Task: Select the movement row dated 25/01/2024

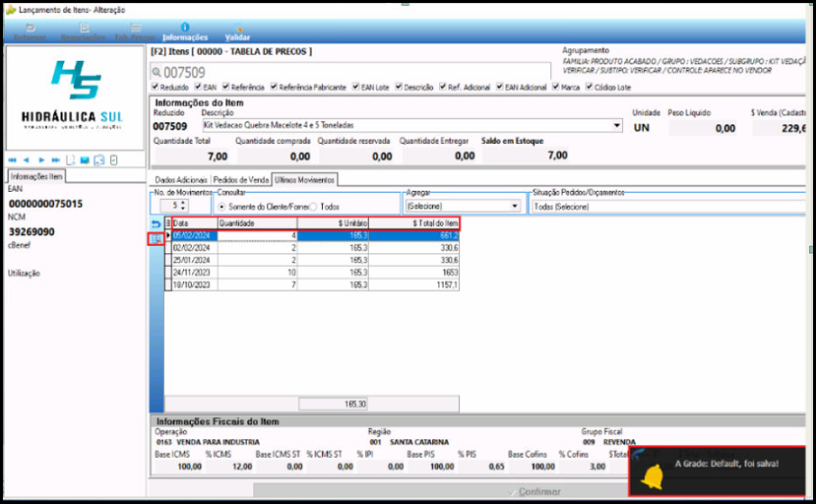Action: coord(312,260)
